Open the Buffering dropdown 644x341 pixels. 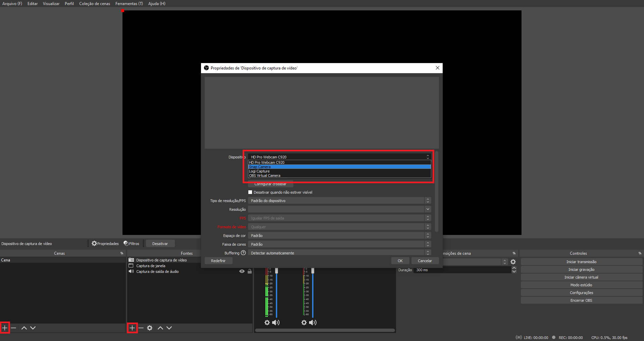coord(339,253)
